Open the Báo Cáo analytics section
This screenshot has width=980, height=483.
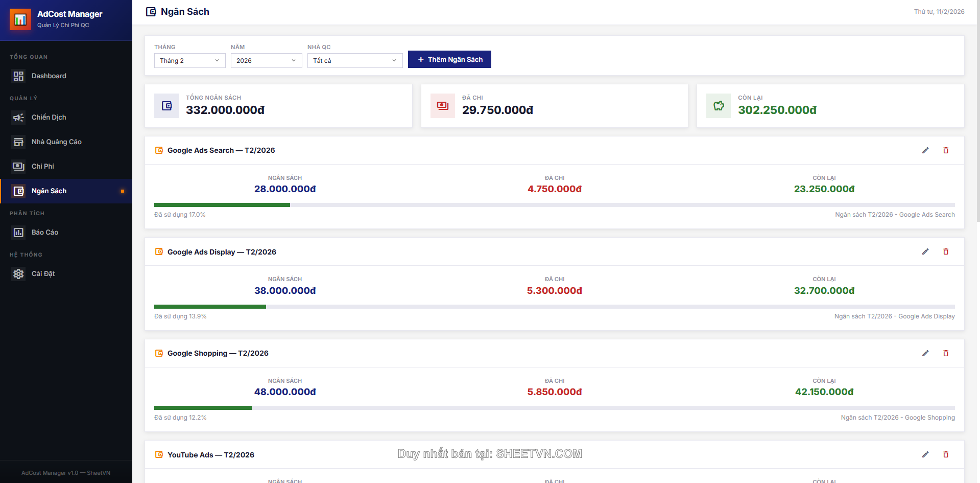tap(44, 232)
